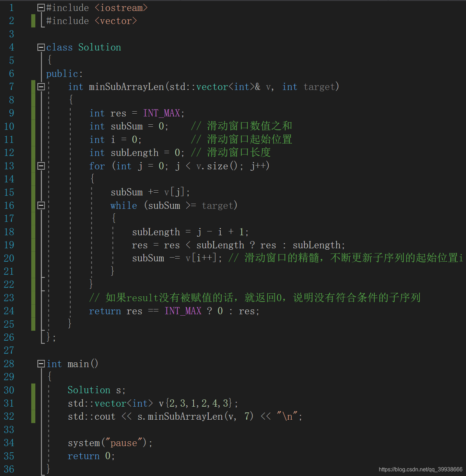Click line number 36 in the gutter
466x476 pixels.
[x=9, y=469]
